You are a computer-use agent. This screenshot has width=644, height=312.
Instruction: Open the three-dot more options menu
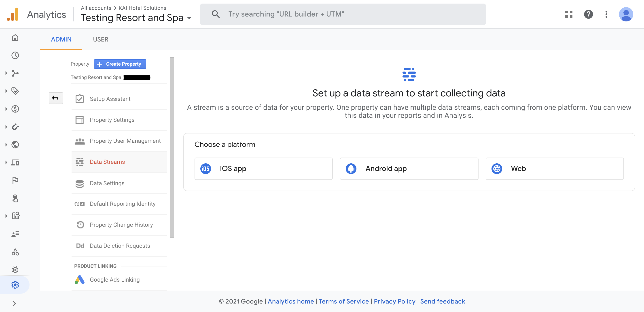click(x=606, y=14)
